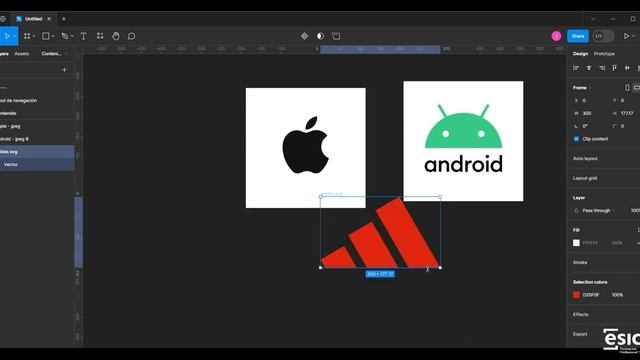Click the Auto layout section
This screenshot has height=360, width=640.
[585, 158]
